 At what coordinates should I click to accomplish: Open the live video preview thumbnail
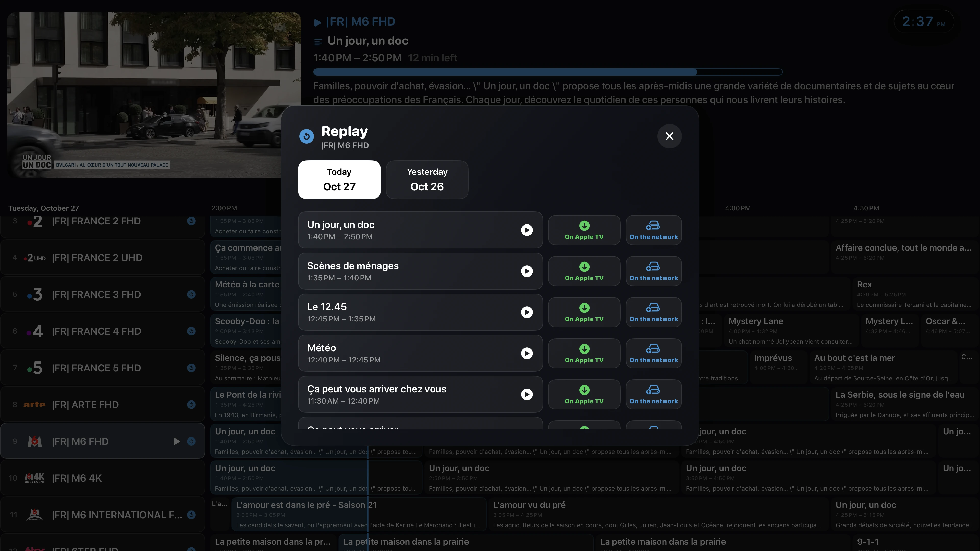[x=154, y=95]
